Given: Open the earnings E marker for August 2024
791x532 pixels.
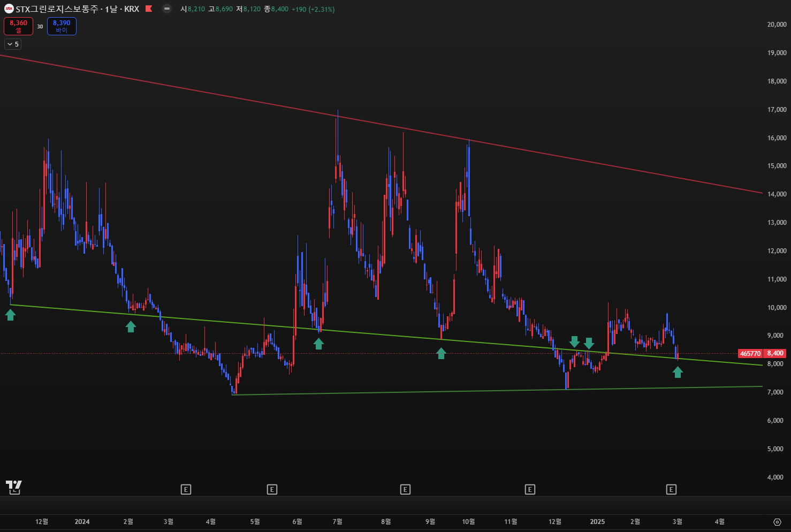Looking at the screenshot, I should coord(405,489).
